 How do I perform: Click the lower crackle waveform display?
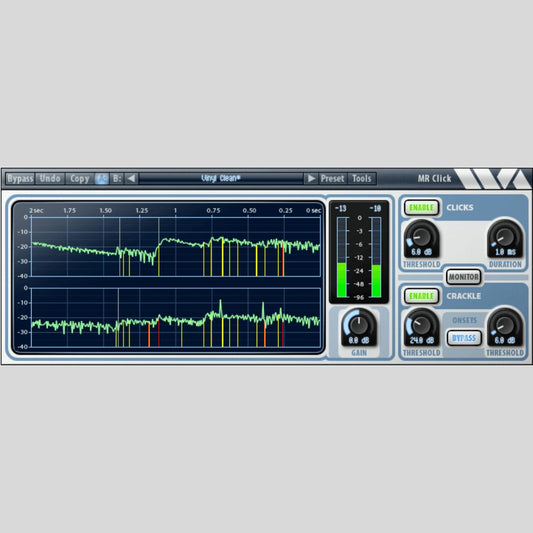pos(176,317)
